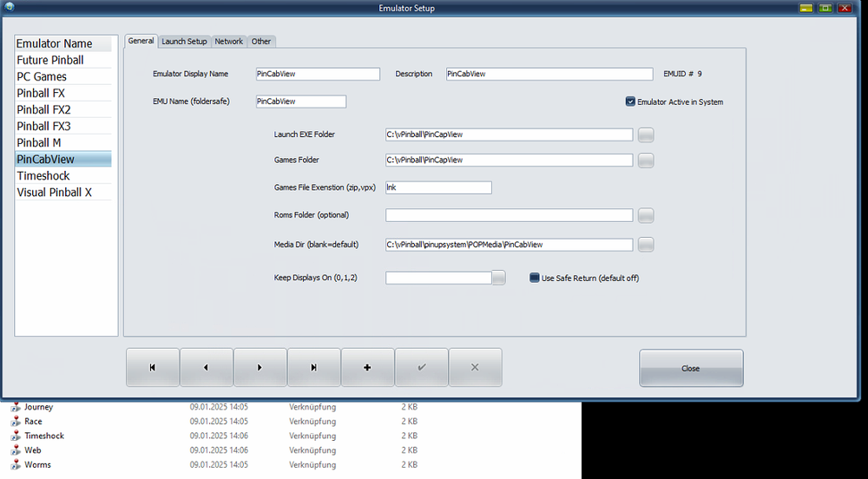Go to previous emulator record
Viewport: 868px width, 479px height.
[x=206, y=367]
